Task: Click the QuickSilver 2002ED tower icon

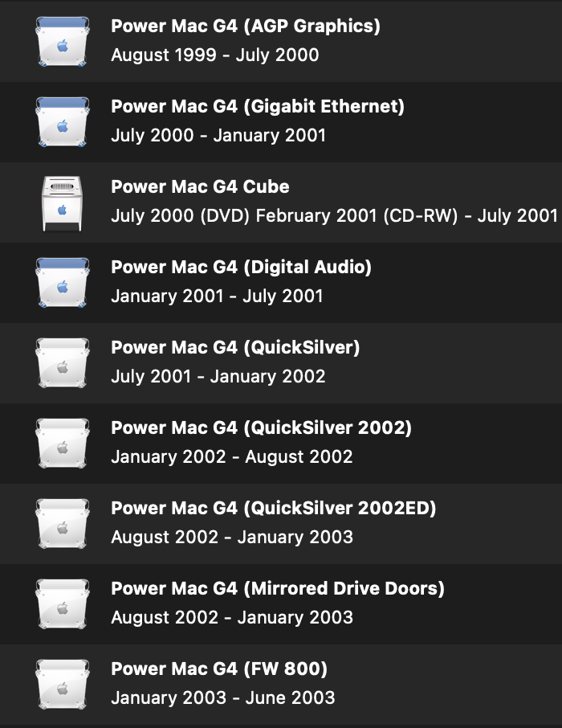Action: (x=62, y=522)
